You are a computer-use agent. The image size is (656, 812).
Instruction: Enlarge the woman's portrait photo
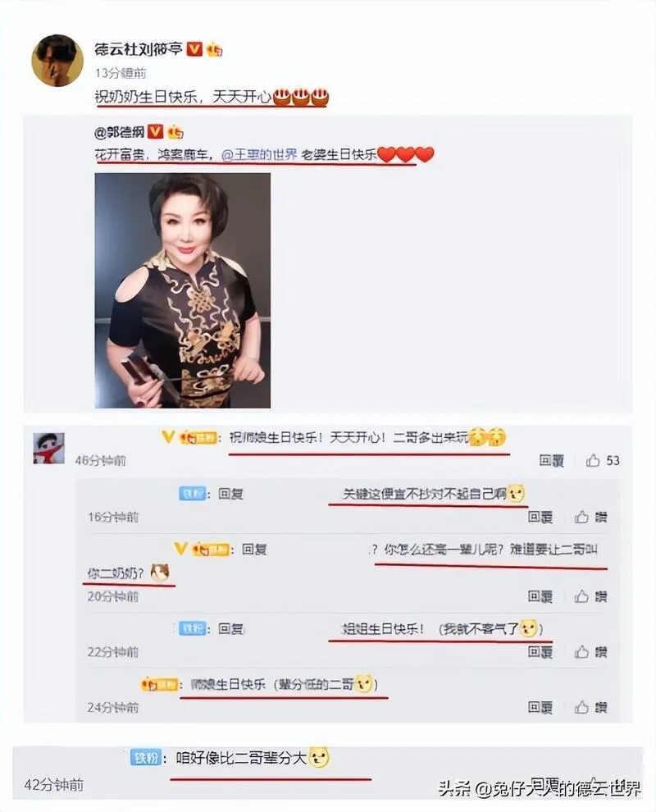(182, 290)
